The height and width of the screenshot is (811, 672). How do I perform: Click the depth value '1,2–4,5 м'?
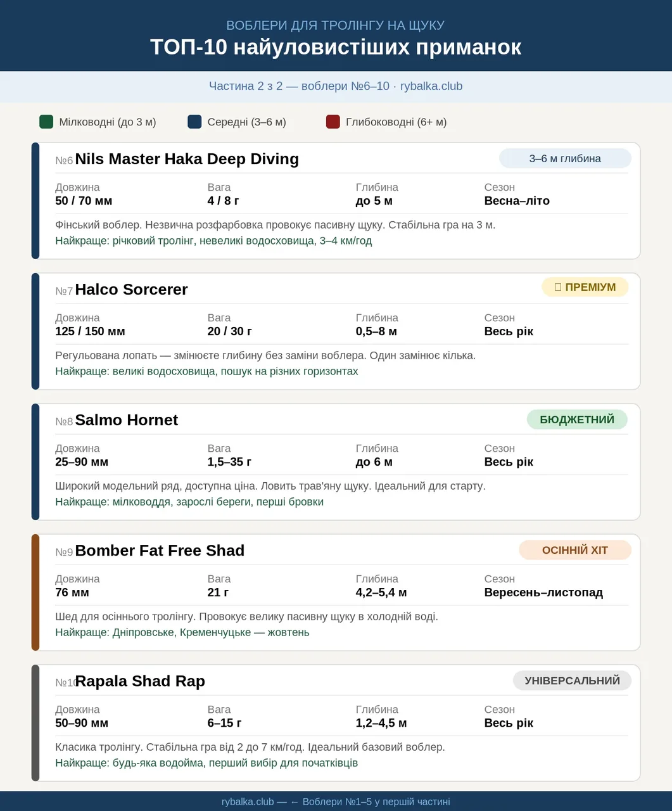pyautogui.click(x=381, y=723)
